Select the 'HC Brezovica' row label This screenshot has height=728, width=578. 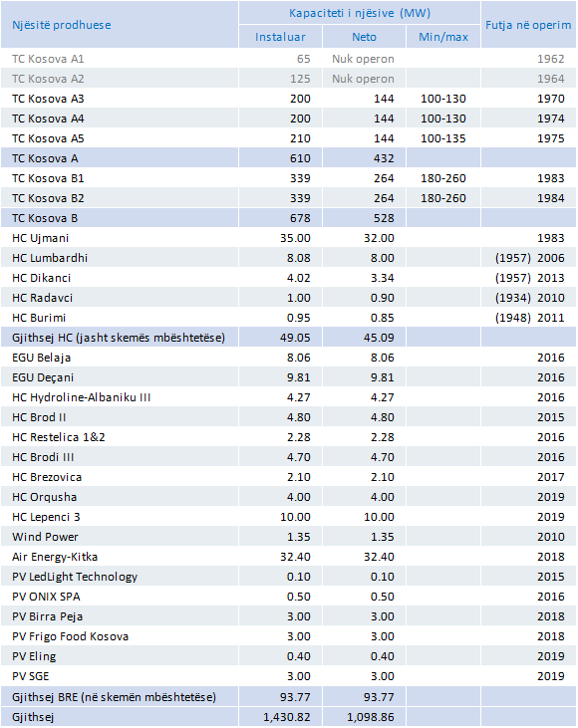point(47,478)
